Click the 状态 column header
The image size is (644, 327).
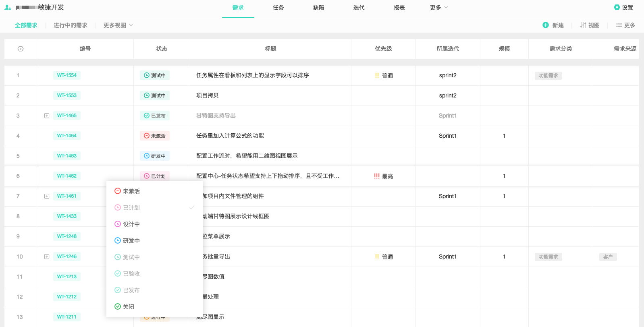(x=162, y=49)
